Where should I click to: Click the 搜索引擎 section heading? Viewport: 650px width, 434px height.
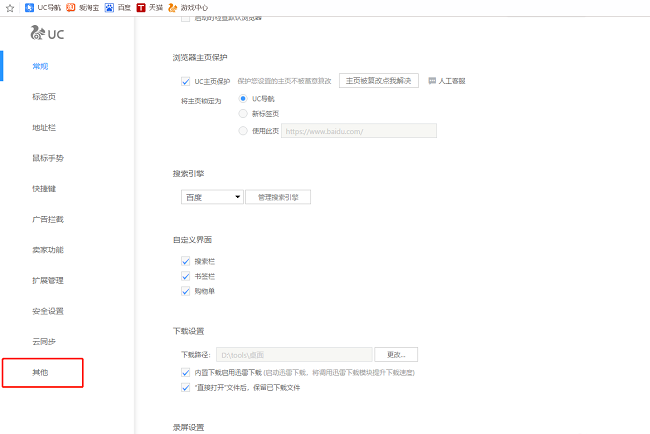pos(188,173)
